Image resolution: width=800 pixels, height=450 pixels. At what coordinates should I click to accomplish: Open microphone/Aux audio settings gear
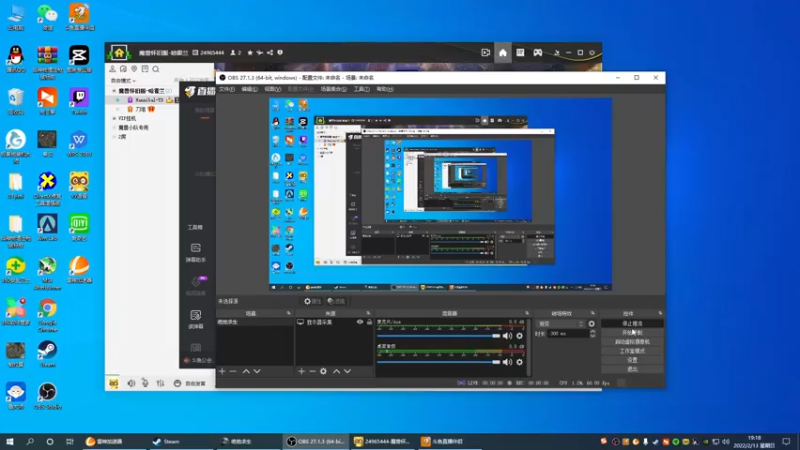519,336
